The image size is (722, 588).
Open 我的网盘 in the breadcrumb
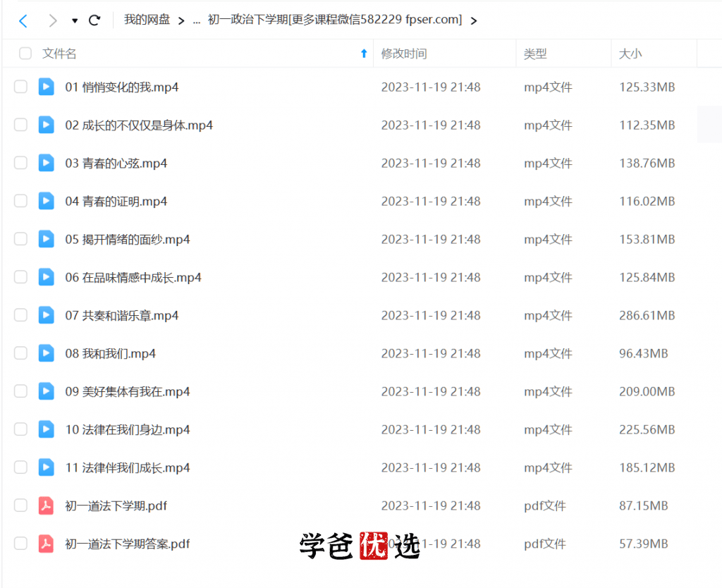click(147, 20)
